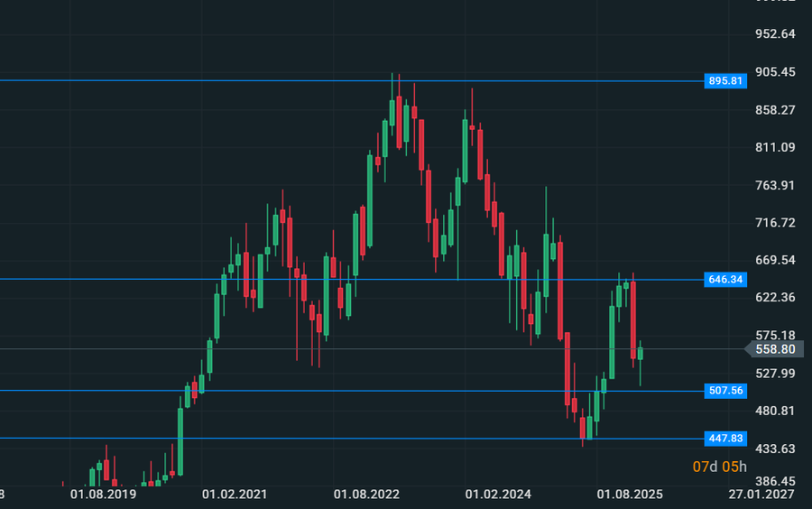Click the current price tag 558.80
812x509 pixels.
click(x=775, y=349)
